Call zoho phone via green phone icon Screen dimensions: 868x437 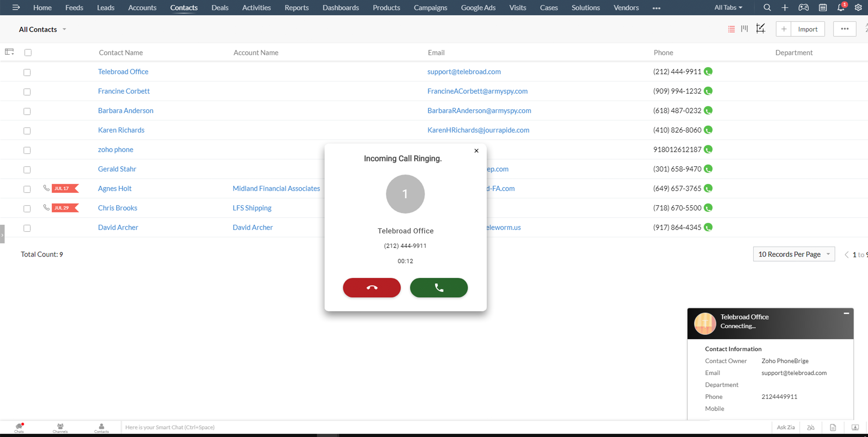[708, 149]
